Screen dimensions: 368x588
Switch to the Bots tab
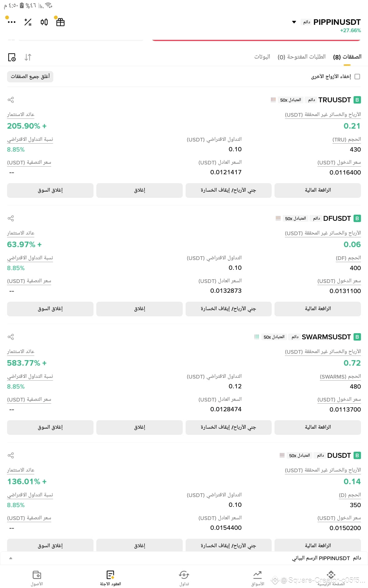click(262, 57)
